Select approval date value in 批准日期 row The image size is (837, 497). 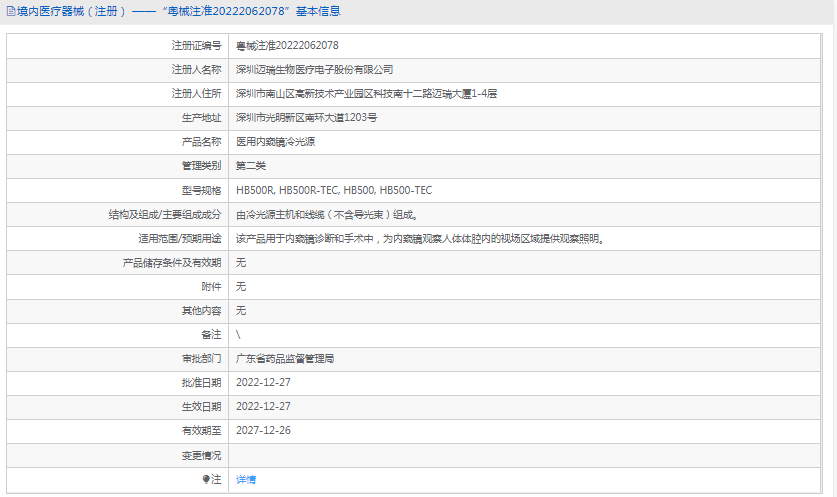tap(263, 383)
